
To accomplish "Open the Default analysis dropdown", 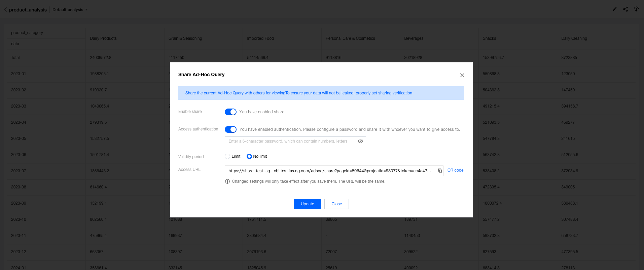I will (x=70, y=10).
